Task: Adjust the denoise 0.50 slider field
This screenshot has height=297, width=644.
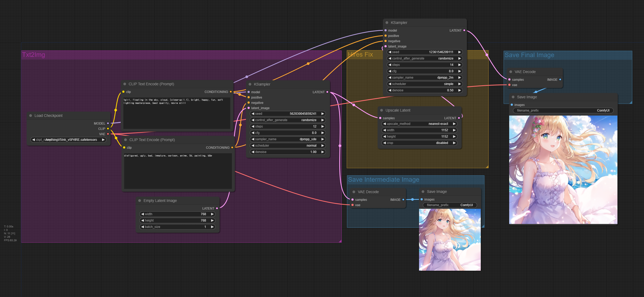Action: [x=424, y=90]
